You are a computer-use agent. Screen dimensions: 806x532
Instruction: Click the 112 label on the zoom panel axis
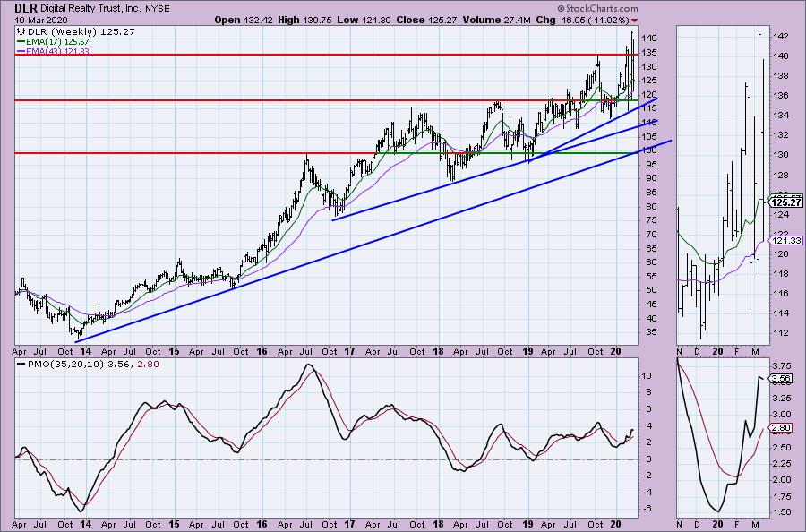tap(780, 332)
